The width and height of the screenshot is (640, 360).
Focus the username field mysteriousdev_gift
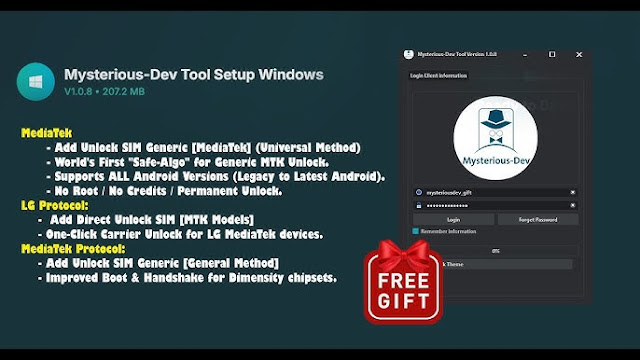coord(496,192)
